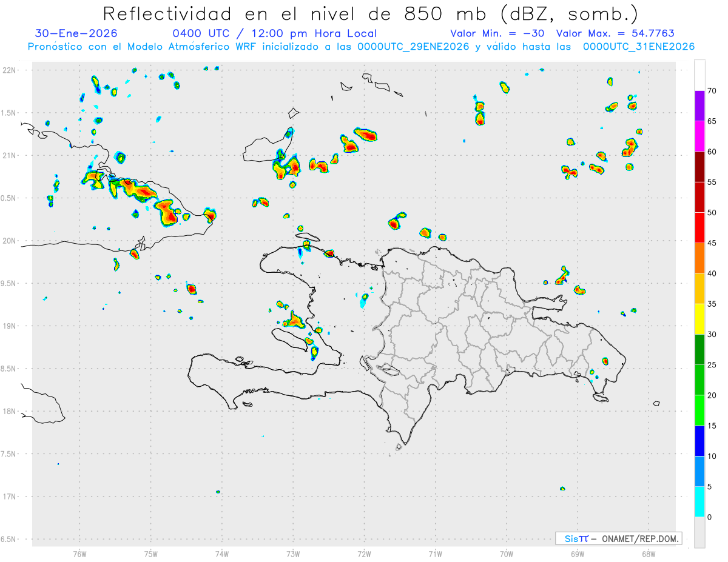Pick the red 50-55 dBZ color swatch
Viewport: 728px width, 562px height.
point(699,197)
